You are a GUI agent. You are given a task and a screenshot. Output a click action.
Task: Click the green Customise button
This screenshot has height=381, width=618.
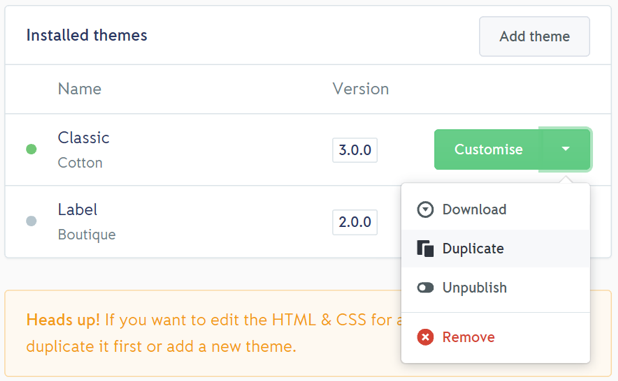click(486, 149)
